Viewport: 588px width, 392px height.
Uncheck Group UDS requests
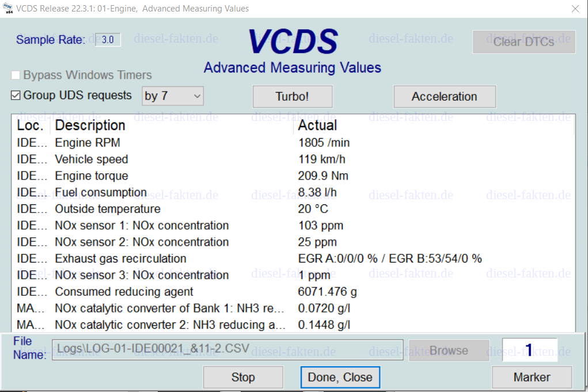16,96
